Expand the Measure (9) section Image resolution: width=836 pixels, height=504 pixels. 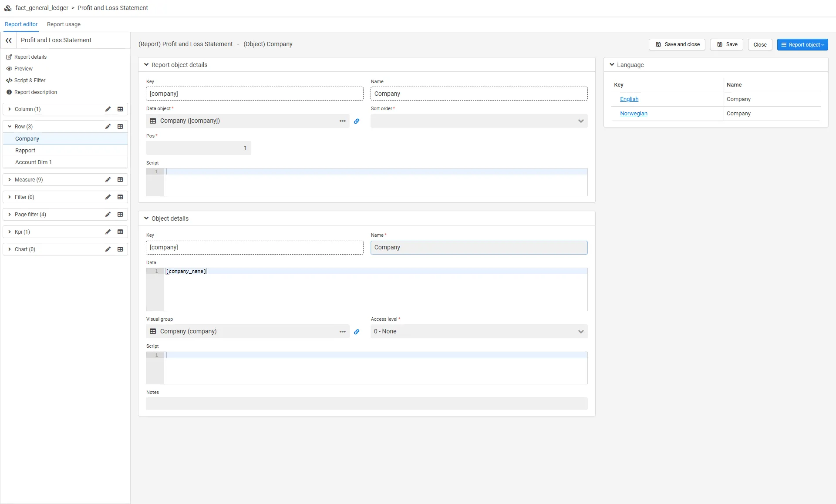(10, 180)
